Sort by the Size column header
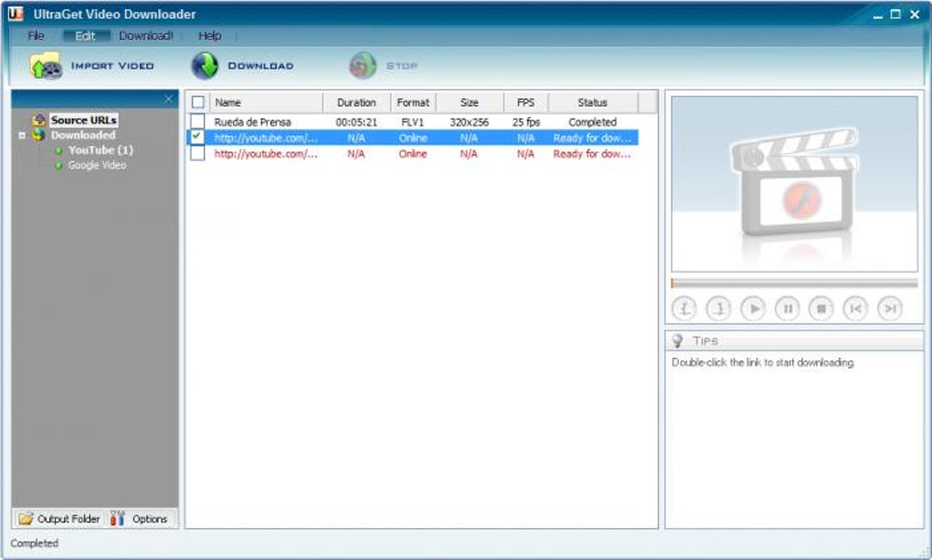 coord(470,102)
